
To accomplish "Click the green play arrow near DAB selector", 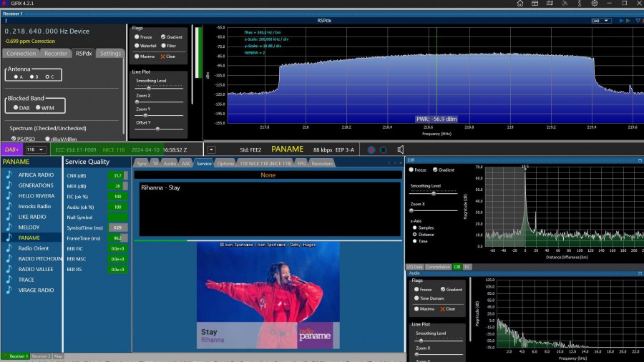I will tap(628, 21).
